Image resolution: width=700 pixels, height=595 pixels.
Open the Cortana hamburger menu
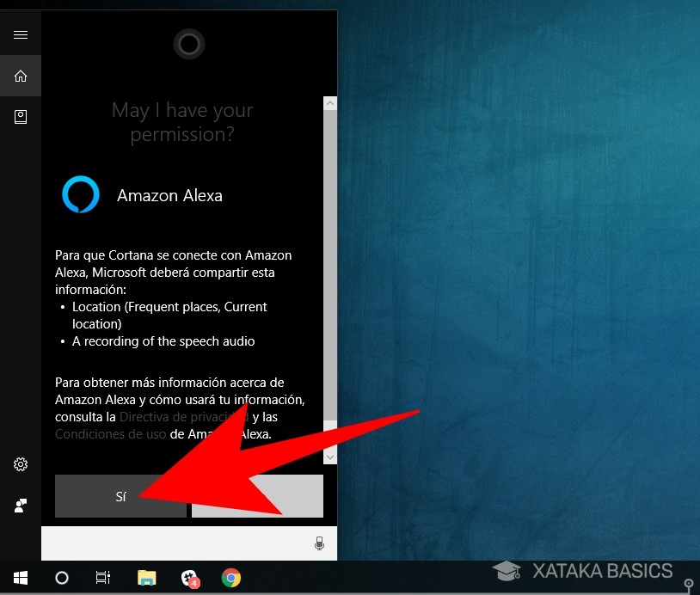pyautogui.click(x=21, y=34)
